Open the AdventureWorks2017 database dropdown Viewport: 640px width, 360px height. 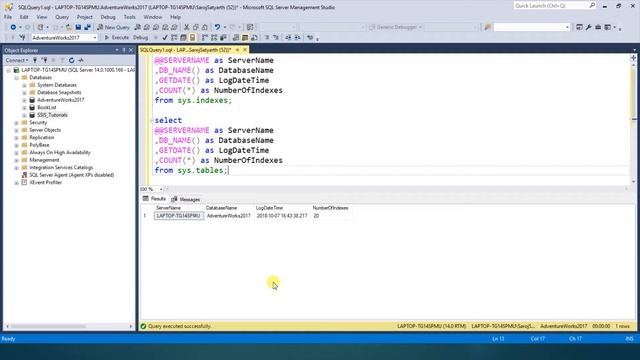95,38
